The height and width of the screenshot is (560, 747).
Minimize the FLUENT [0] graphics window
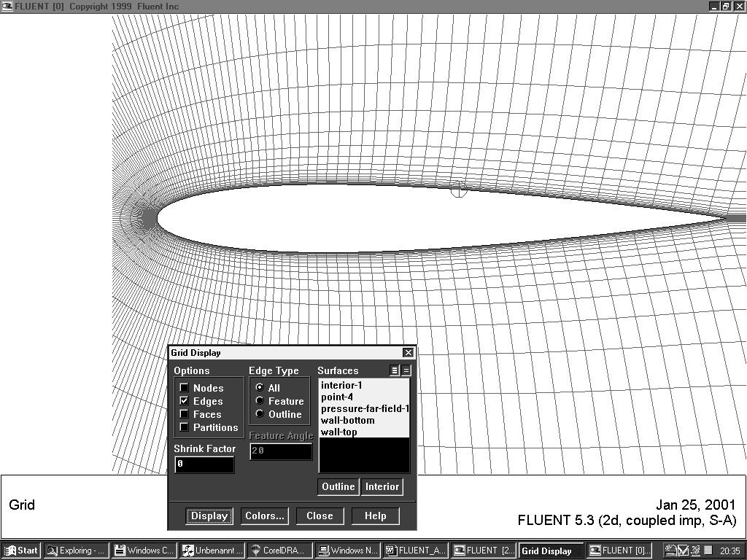[x=714, y=6]
